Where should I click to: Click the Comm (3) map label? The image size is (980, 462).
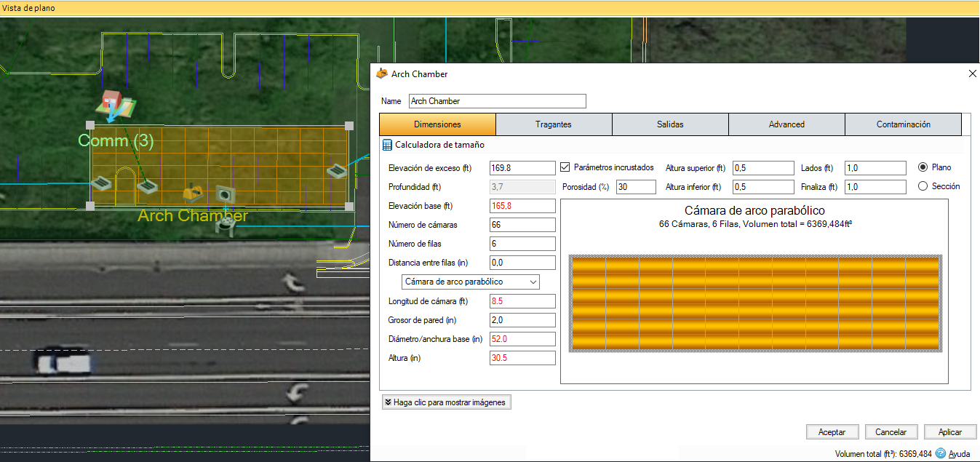[116, 140]
